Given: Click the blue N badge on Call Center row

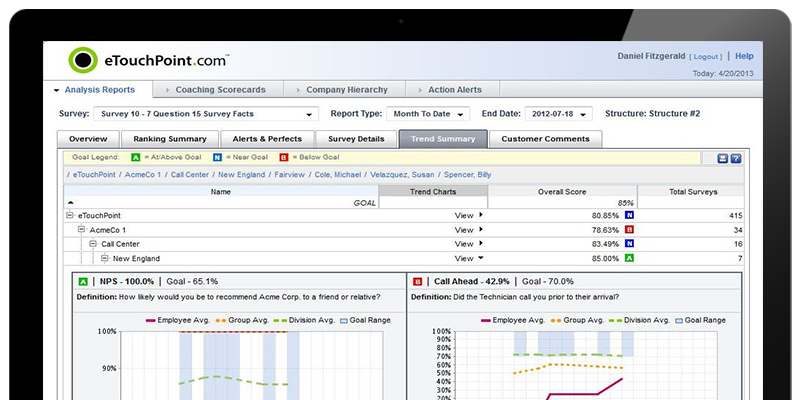Looking at the screenshot, I should coord(630,244).
